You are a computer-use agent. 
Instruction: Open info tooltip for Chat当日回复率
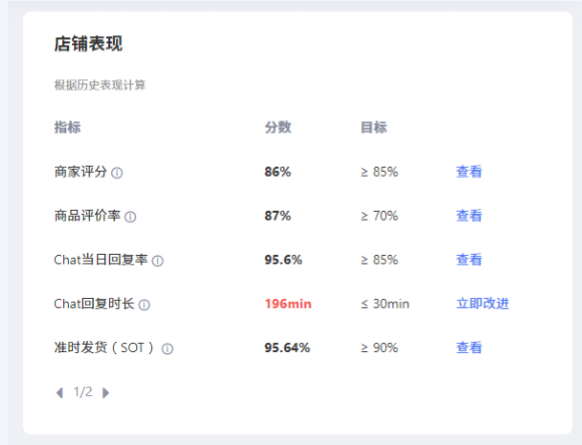click(x=158, y=261)
